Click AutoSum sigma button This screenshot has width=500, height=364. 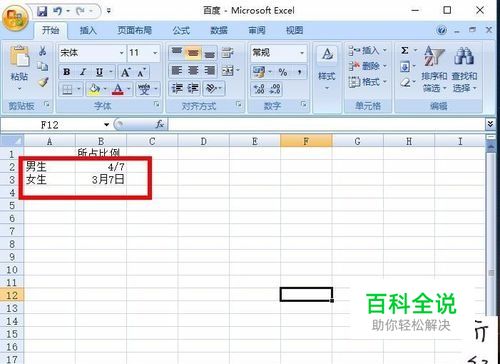tap(405, 51)
